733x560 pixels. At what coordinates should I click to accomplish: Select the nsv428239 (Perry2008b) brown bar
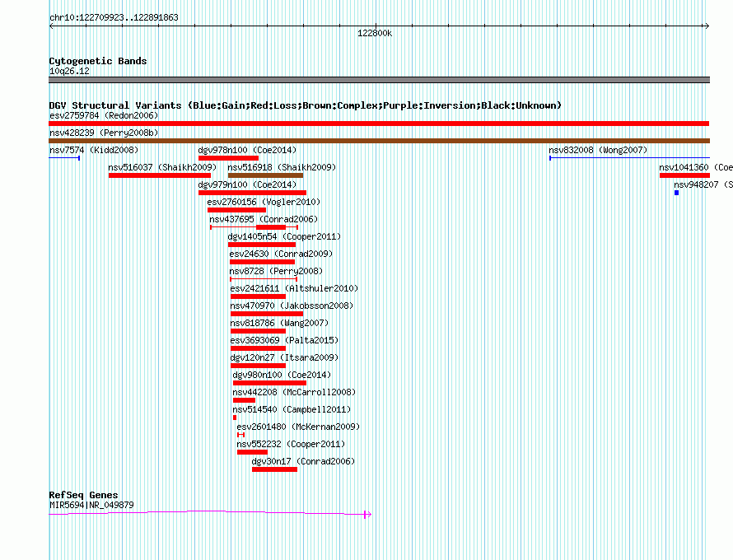[379, 141]
